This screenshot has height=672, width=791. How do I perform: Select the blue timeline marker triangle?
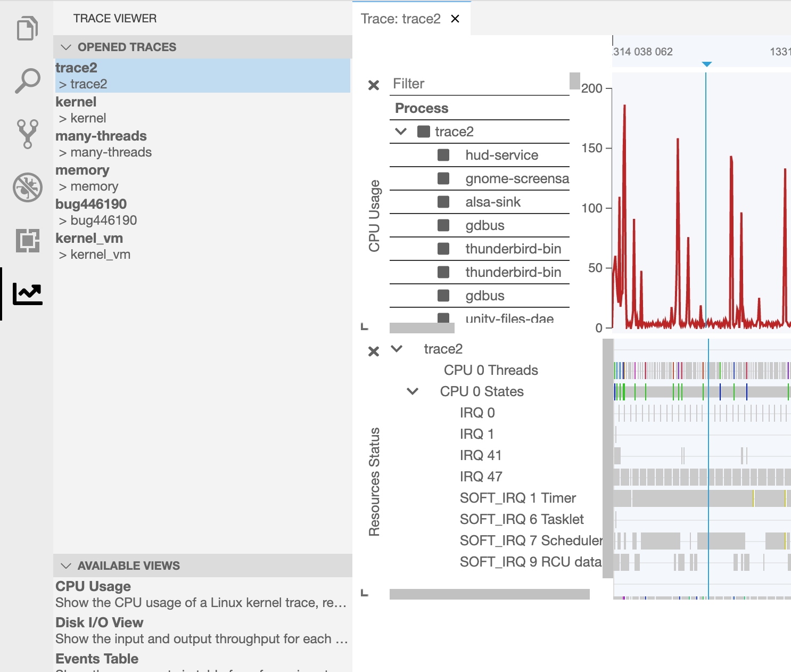pyautogui.click(x=707, y=63)
